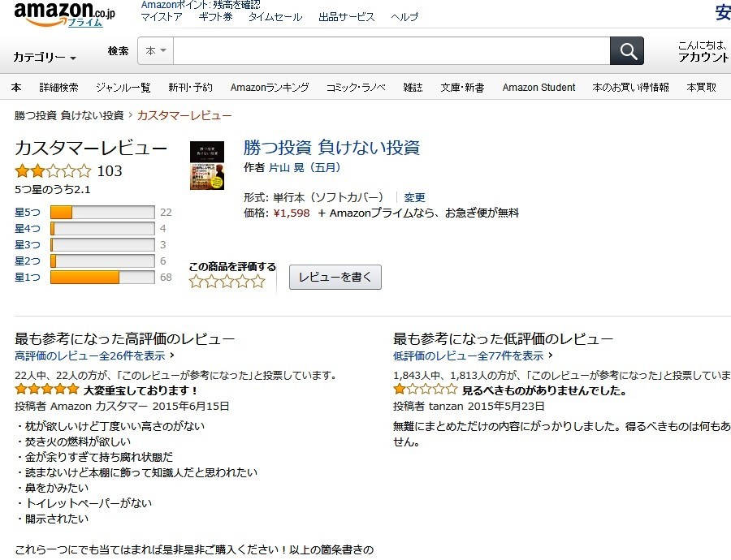Click the orange stars next to 103
The width and height of the screenshot is (731, 560).
pos(53,171)
